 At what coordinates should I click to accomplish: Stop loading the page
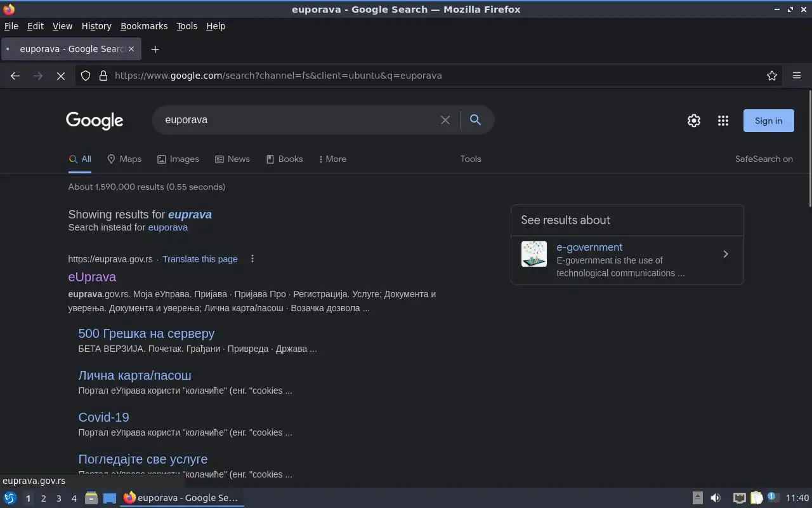61,76
